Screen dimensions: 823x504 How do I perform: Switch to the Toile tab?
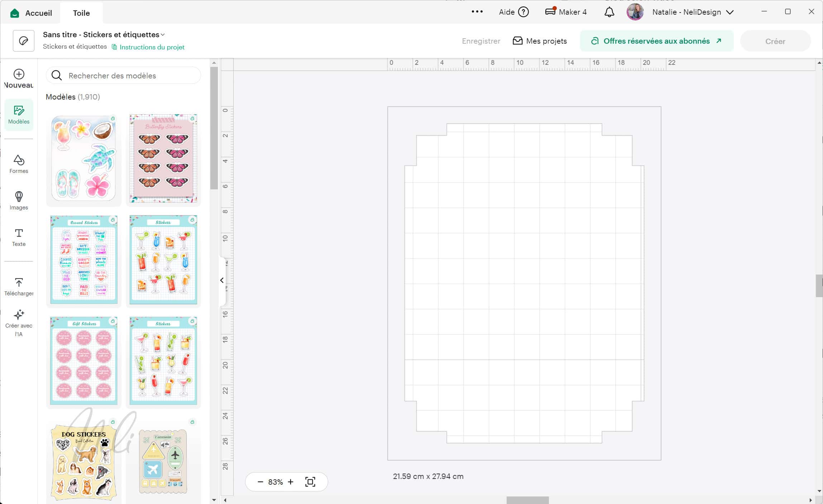(82, 13)
